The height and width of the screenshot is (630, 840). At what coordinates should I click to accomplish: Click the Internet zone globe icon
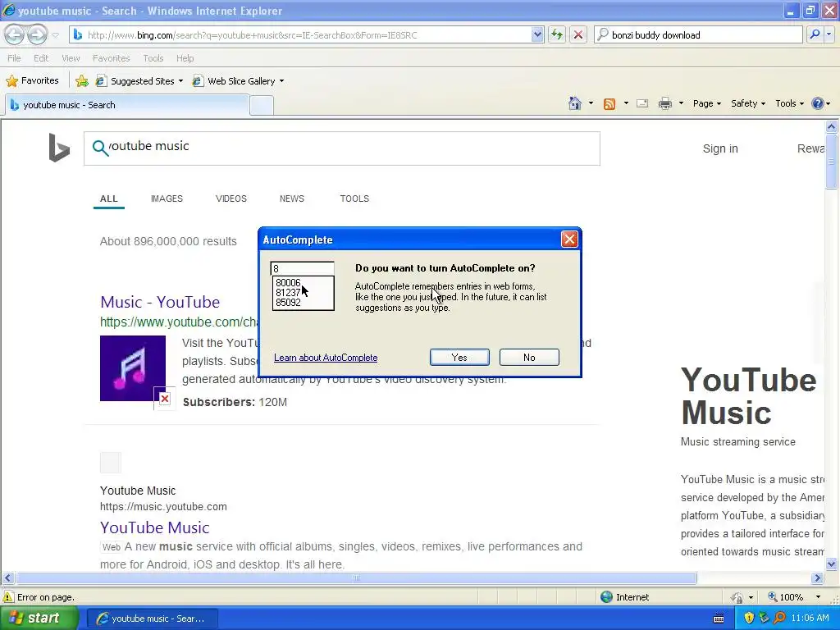606,597
